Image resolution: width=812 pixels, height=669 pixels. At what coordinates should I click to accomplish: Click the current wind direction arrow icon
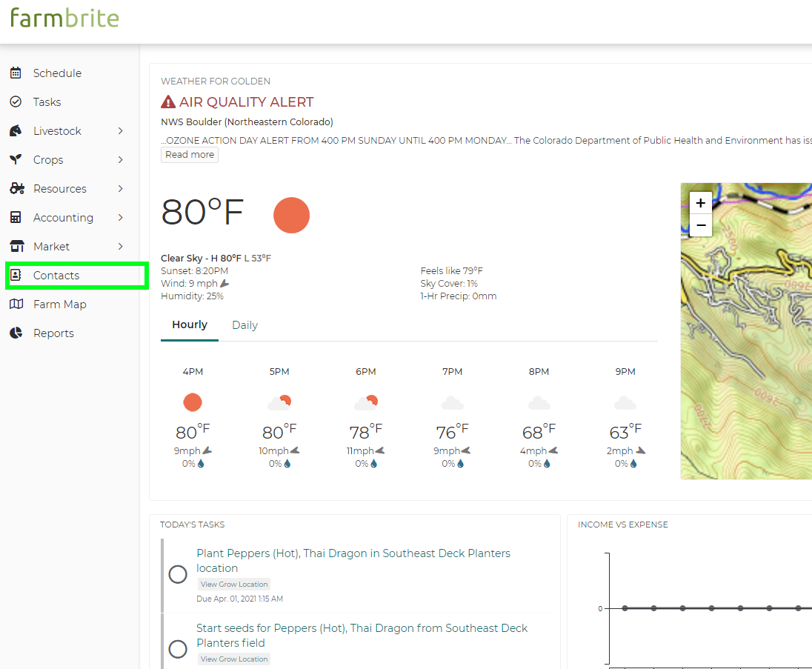224,283
